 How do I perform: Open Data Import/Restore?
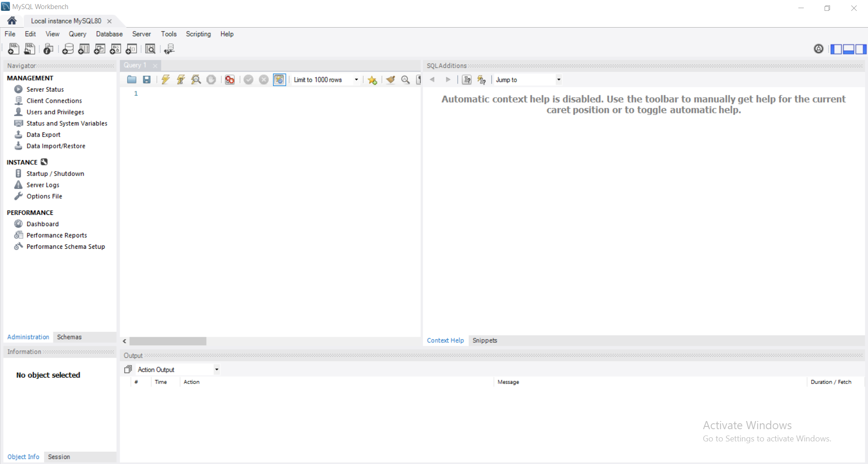pos(56,146)
